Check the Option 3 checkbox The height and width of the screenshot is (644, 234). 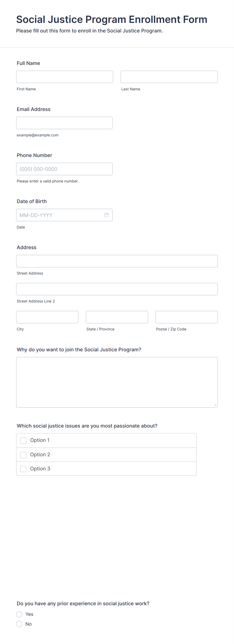23,469
